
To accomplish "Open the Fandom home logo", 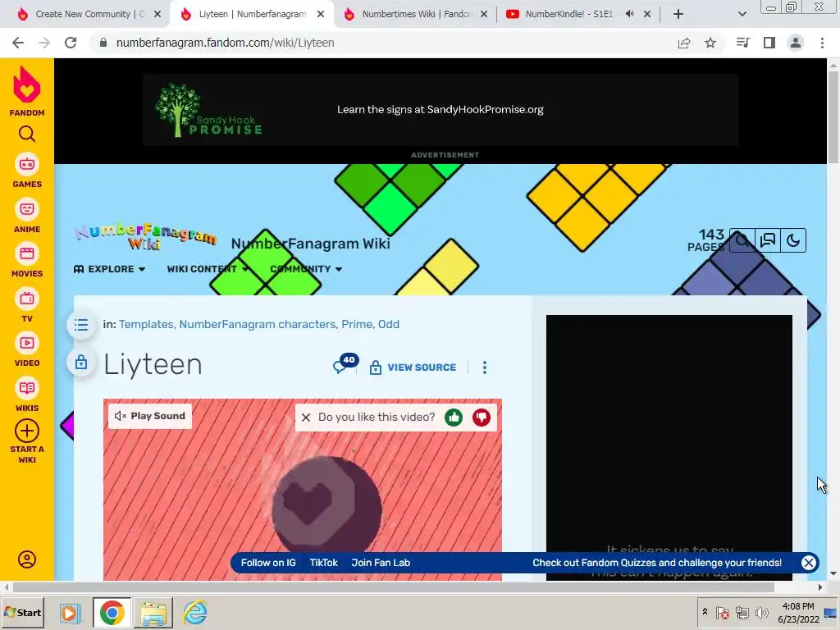I will tap(27, 91).
